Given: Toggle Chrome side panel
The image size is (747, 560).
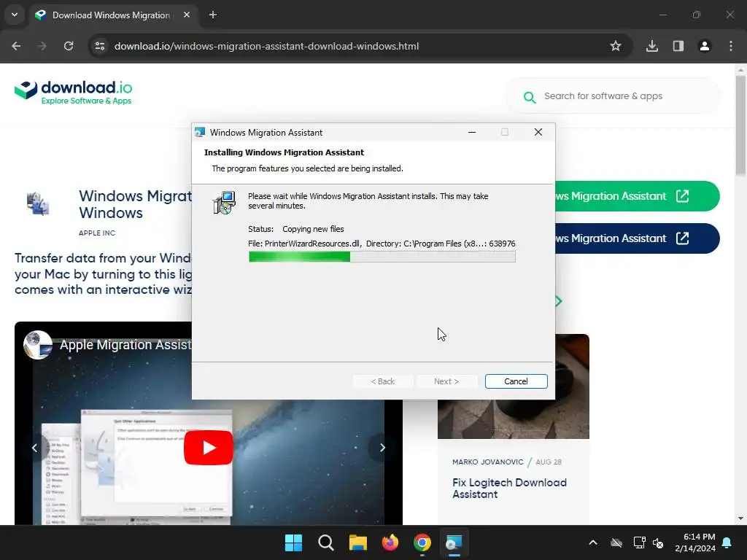Looking at the screenshot, I should (678, 46).
